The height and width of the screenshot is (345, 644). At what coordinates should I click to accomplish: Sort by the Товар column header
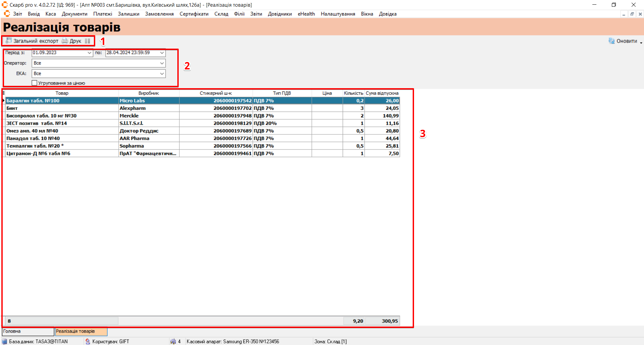click(x=62, y=93)
